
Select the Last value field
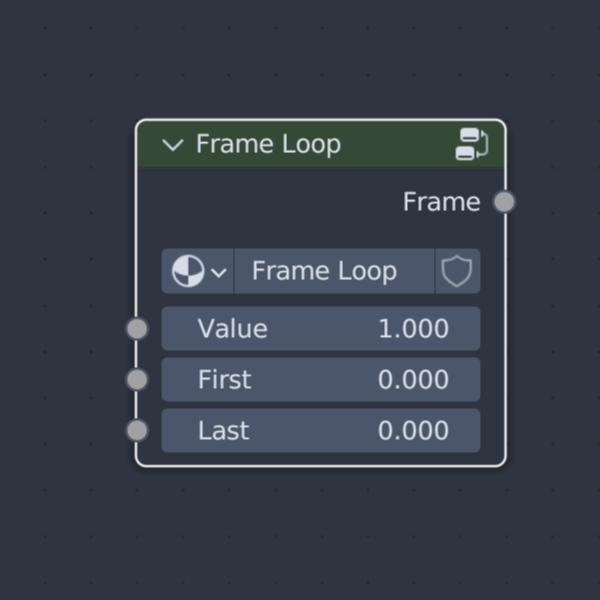click(x=321, y=430)
